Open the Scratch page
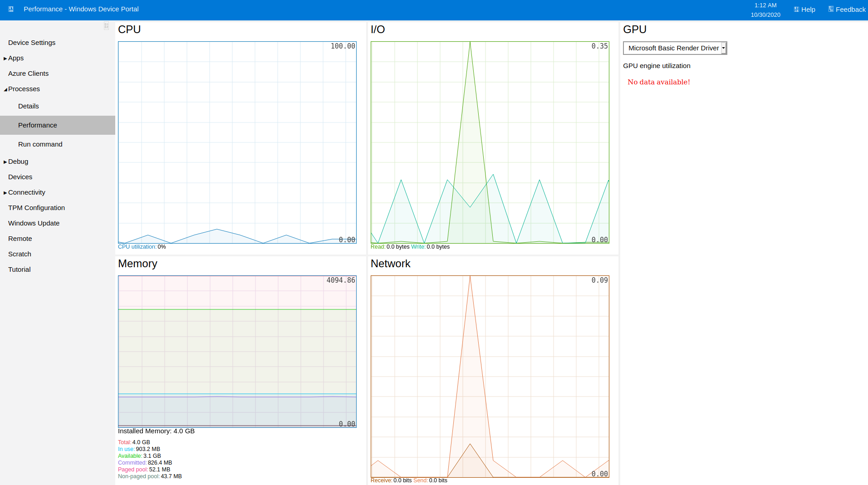The image size is (868, 485). 20,254
